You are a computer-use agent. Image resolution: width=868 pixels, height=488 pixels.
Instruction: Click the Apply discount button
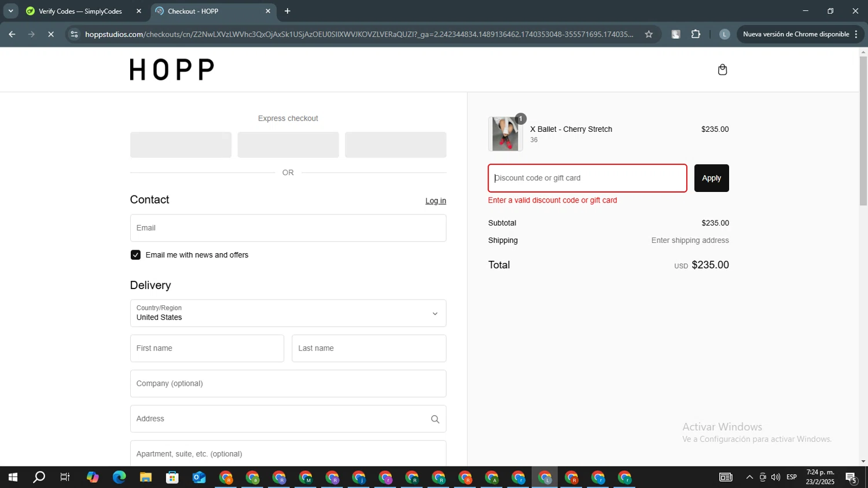pyautogui.click(x=711, y=178)
